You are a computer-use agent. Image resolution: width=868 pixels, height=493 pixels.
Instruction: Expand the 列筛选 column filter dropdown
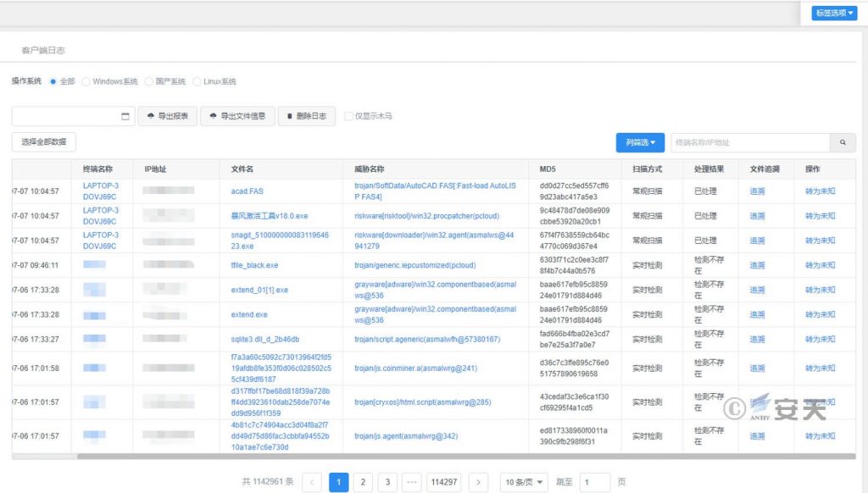click(640, 143)
